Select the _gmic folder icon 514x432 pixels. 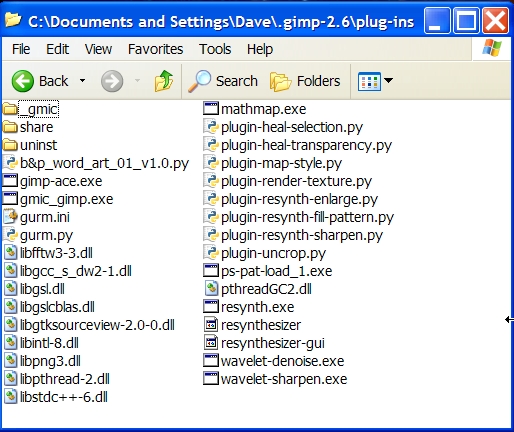(x=10, y=109)
